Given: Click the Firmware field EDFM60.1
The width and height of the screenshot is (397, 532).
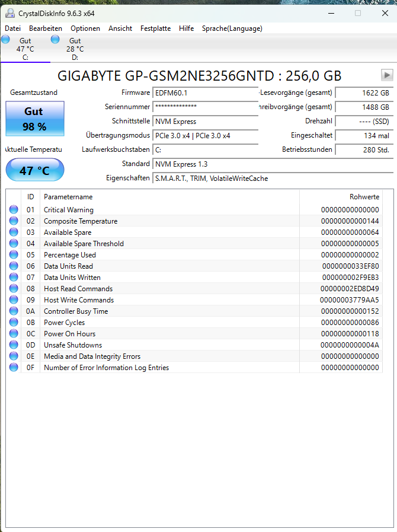Looking at the screenshot, I should [x=206, y=93].
